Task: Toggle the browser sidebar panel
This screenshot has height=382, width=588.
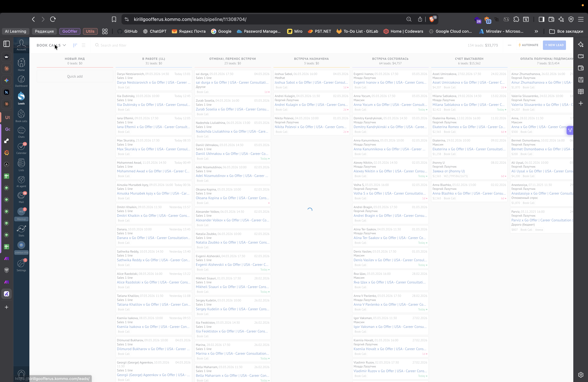Action: coord(541,19)
